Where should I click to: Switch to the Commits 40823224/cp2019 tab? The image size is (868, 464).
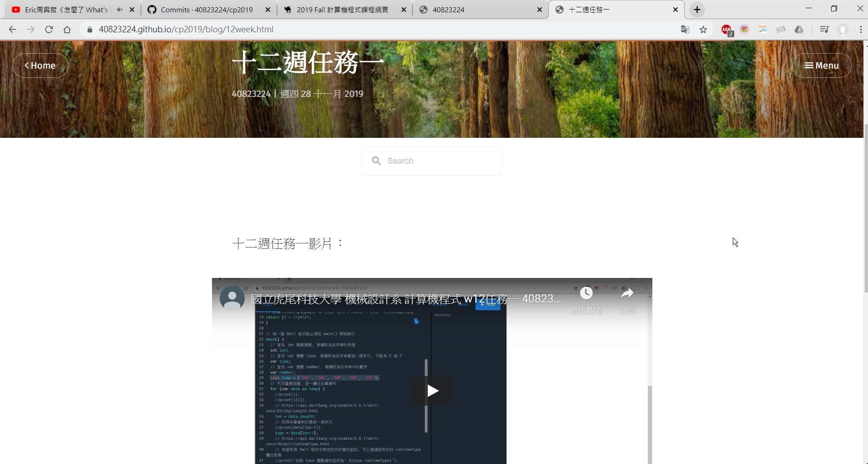[x=207, y=10]
